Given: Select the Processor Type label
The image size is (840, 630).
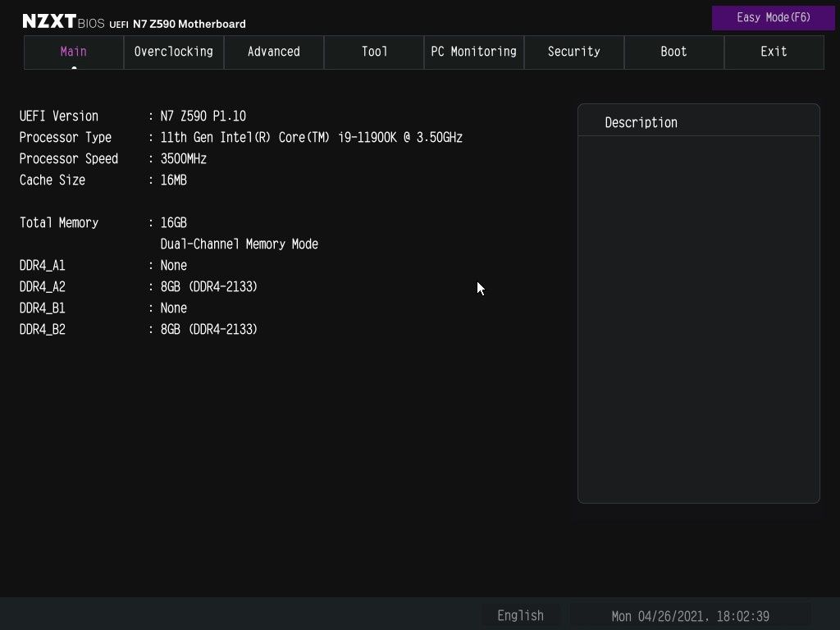Looking at the screenshot, I should pos(66,138).
